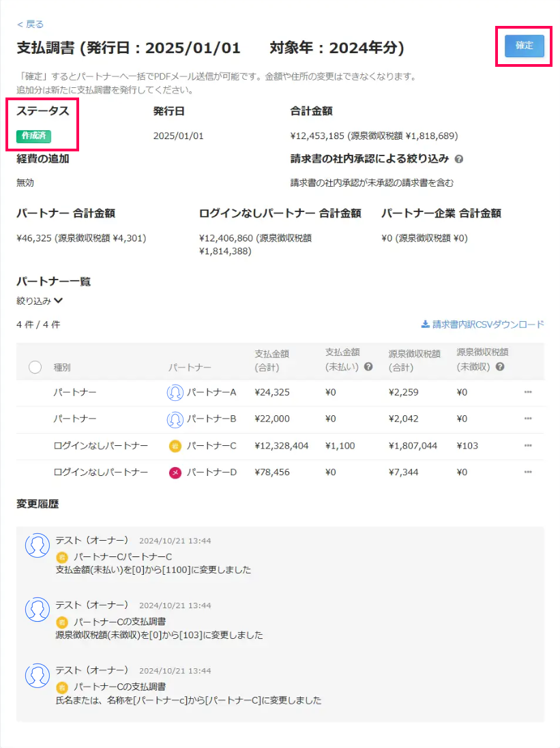This screenshot has width=560, height=748.
Task: Click パートナーB avatar icon
Action: [175, 419]
